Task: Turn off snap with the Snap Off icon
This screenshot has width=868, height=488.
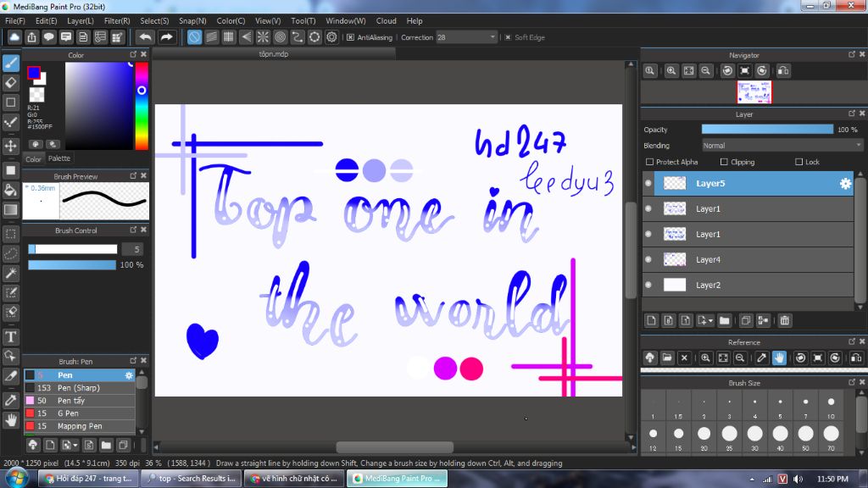Action: [x=194, y=37]
